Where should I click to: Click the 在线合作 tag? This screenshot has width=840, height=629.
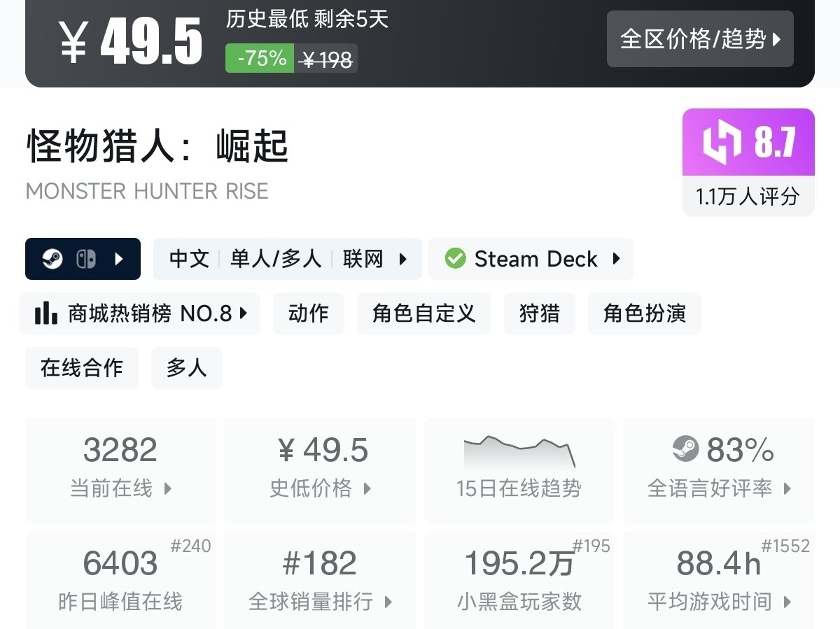point(81,368)
